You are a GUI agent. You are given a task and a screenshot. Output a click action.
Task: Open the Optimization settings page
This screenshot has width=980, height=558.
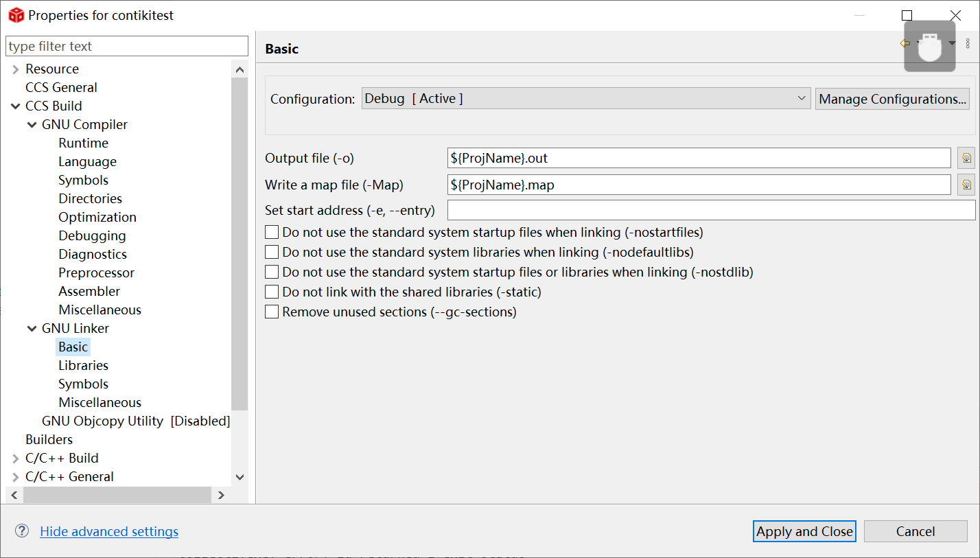click(x=97, y=218)
